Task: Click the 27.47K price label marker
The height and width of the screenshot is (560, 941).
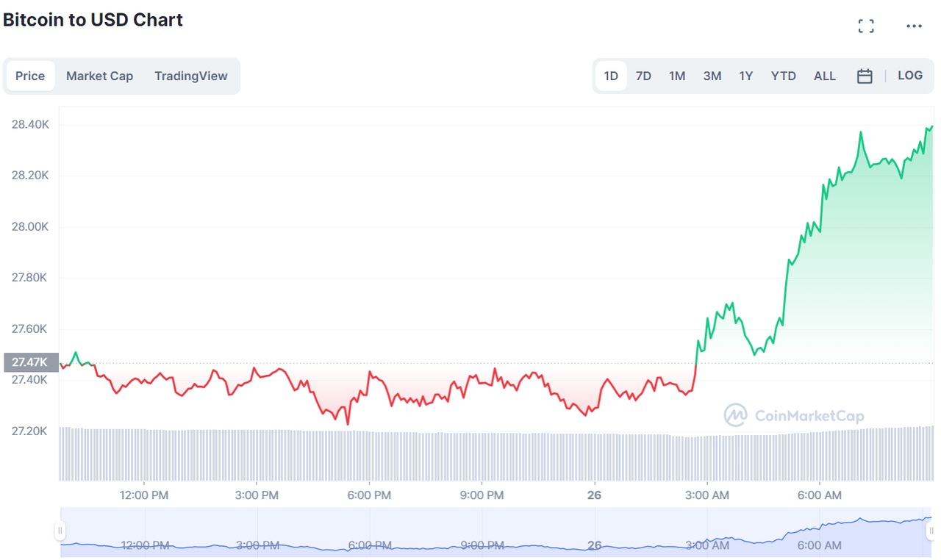Action: click(30, 362)
